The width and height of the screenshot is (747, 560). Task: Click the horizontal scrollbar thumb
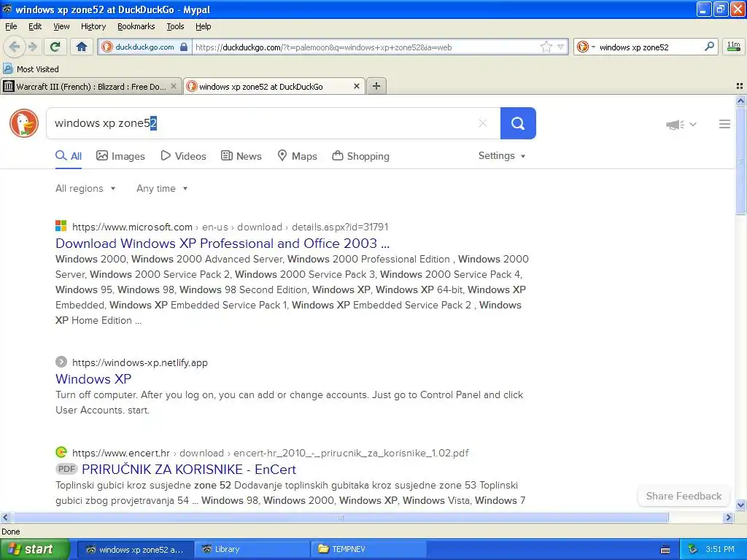pos(340,518)
